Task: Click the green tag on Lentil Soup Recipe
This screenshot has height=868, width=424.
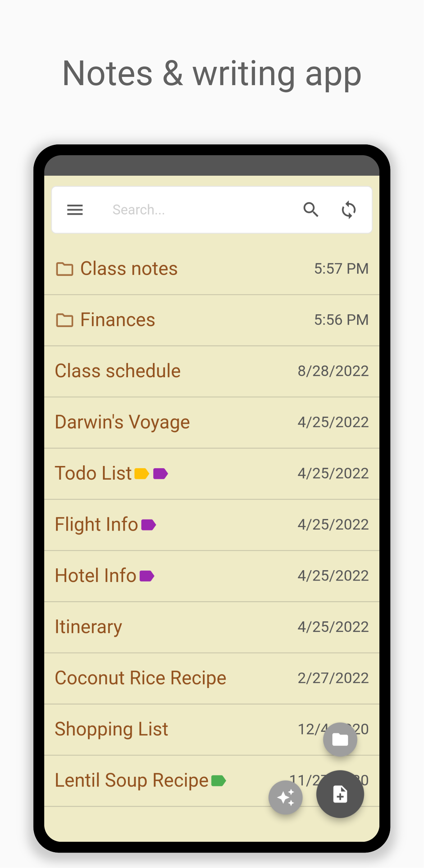Action: point(219,781)
